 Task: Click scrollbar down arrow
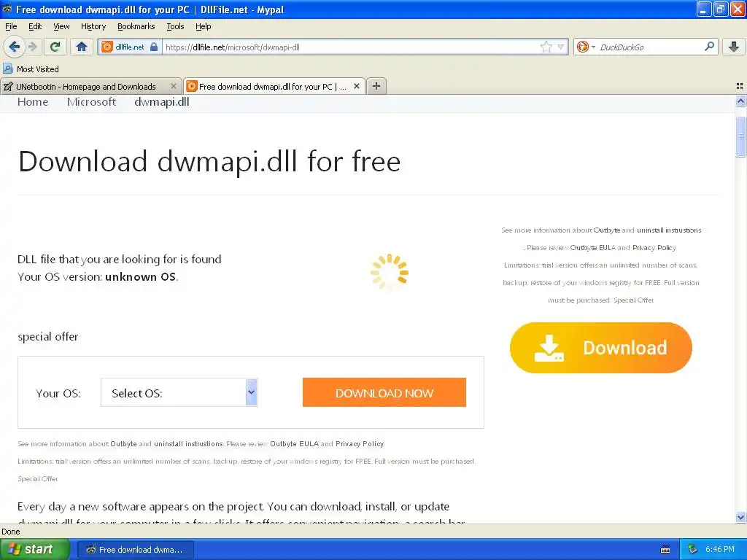tap(740, 517)
